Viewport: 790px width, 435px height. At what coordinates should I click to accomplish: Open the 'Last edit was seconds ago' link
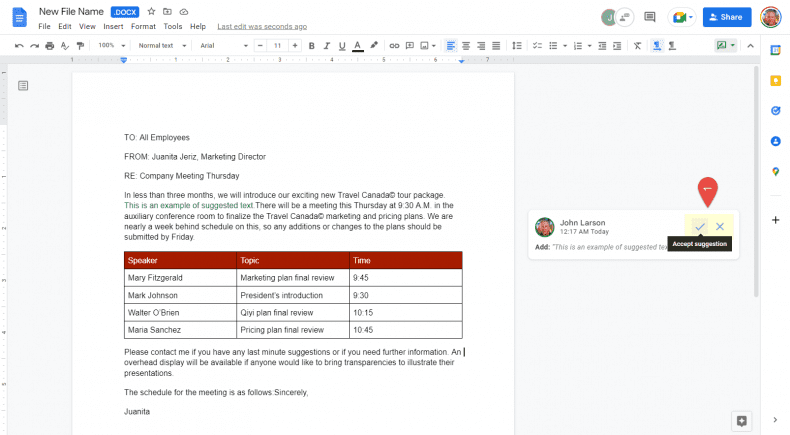tap(262, 26)
